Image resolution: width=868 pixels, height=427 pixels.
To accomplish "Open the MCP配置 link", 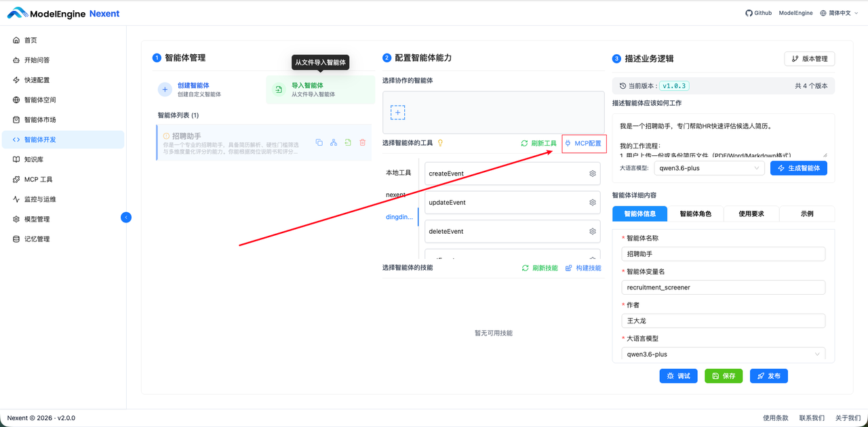I will click(584, 143).
